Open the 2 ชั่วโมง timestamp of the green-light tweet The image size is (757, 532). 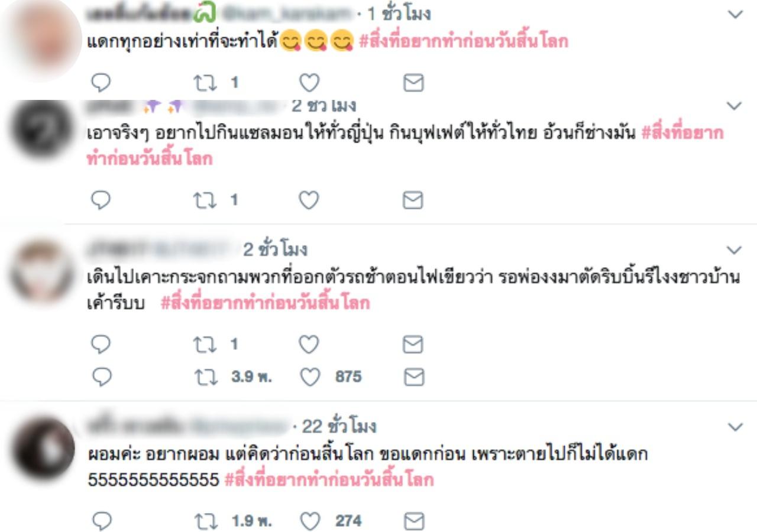tap(275, 249)
